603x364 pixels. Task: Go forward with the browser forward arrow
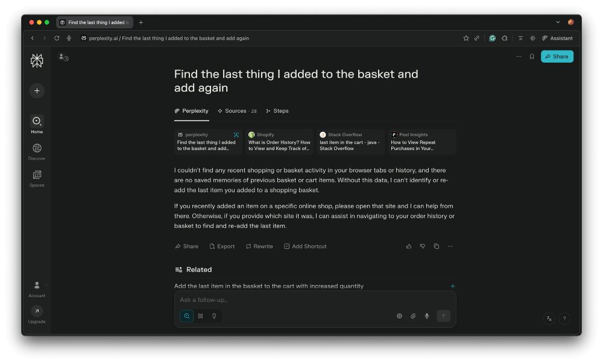pyautogui.click(x=44, y=38)
